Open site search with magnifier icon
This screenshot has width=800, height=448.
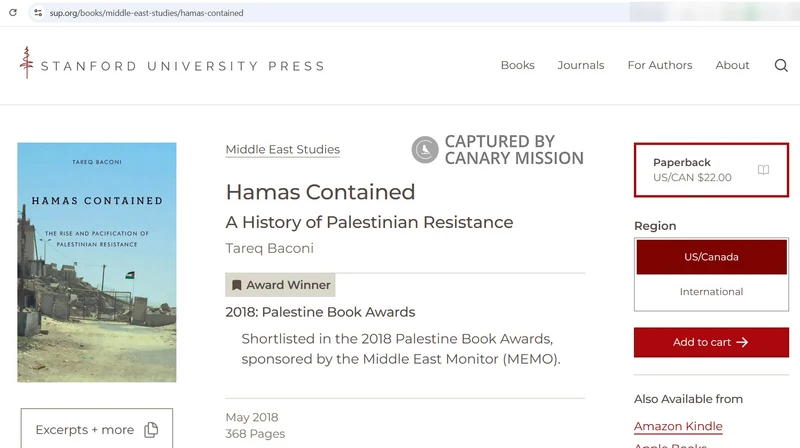[x=781, y=65]
